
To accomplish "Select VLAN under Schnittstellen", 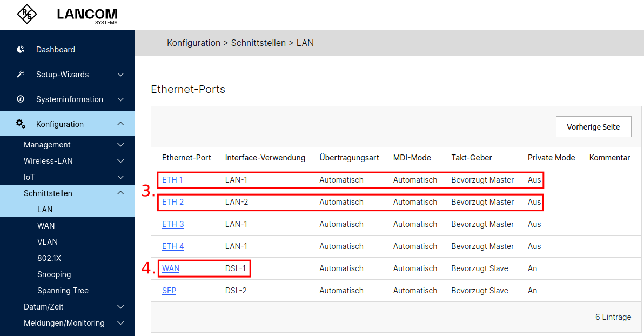I will tap(47, 242).
